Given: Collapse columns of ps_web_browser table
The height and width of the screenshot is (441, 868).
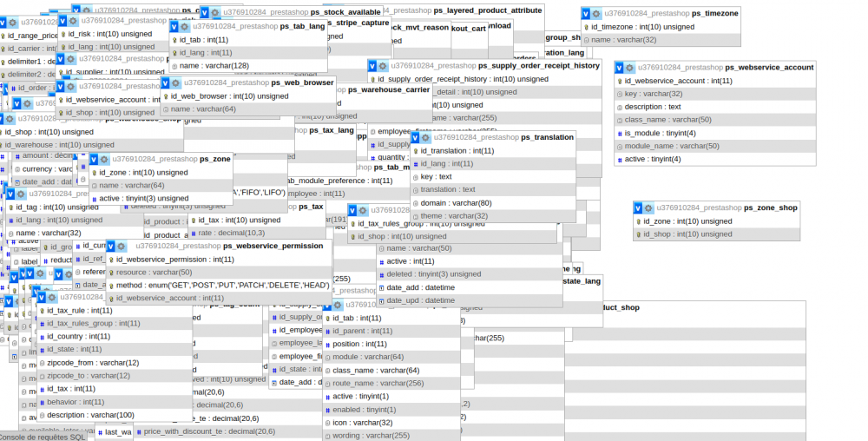Looking at the screenshot, I should tap(165, 83).
